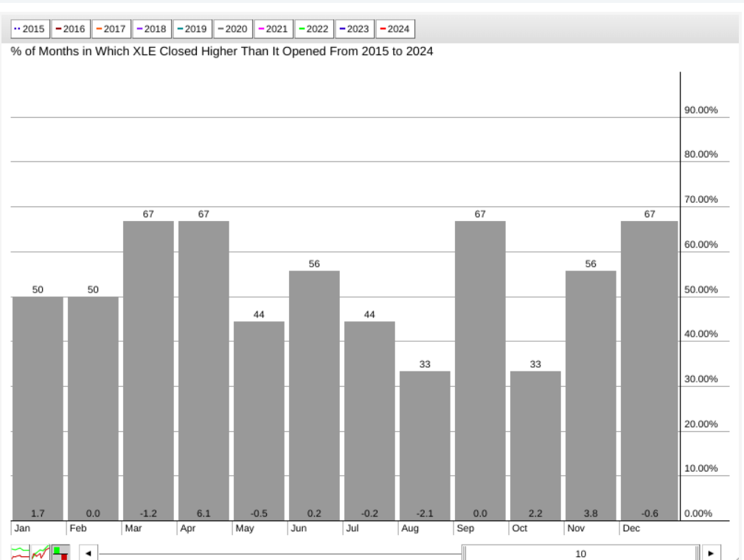Click the February bar labeled 50

[93, 409]
